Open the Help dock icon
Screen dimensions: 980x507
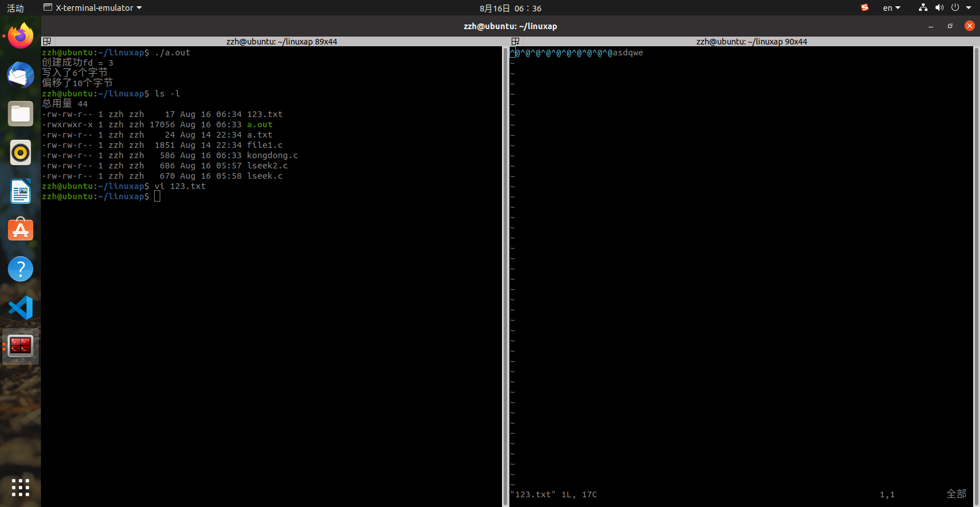point(21,269)
